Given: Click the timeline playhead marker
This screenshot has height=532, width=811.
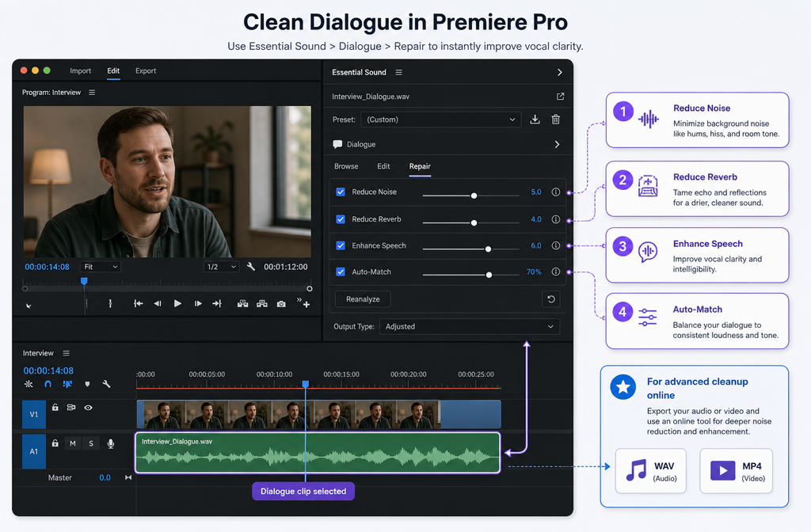Looking at the screenshot, I should tap(306, 384).
